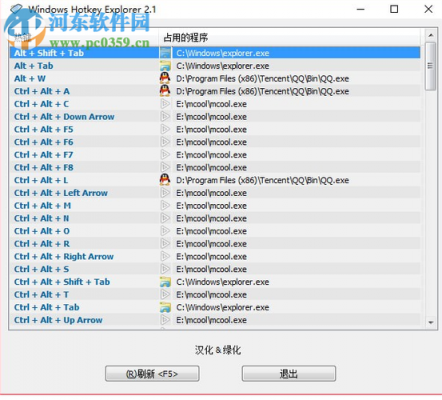Click the scrollbar up arrow of the hotkey list
Viewport: 442px width, 400px height.
[431, 35]
